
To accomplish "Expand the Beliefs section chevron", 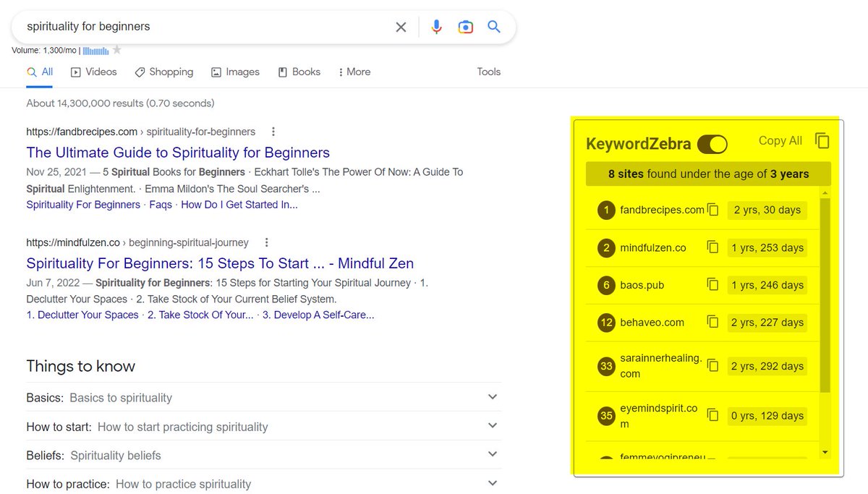I will click(493, 454).
